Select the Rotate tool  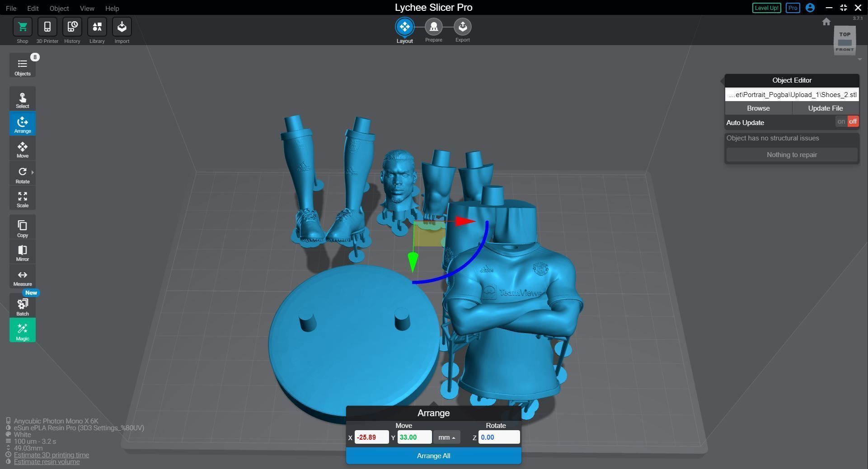pos(22,174)
